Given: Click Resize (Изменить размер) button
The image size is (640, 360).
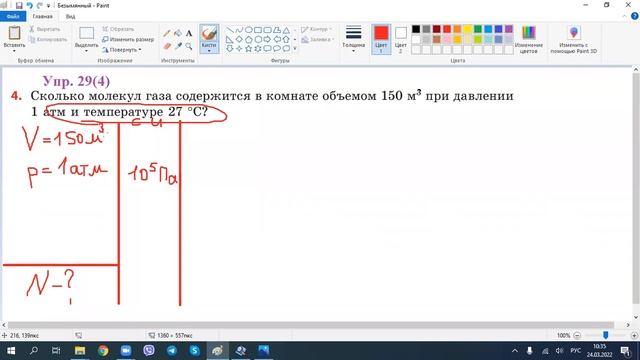Looking at the screenshot, I should [x=128, y=40].
